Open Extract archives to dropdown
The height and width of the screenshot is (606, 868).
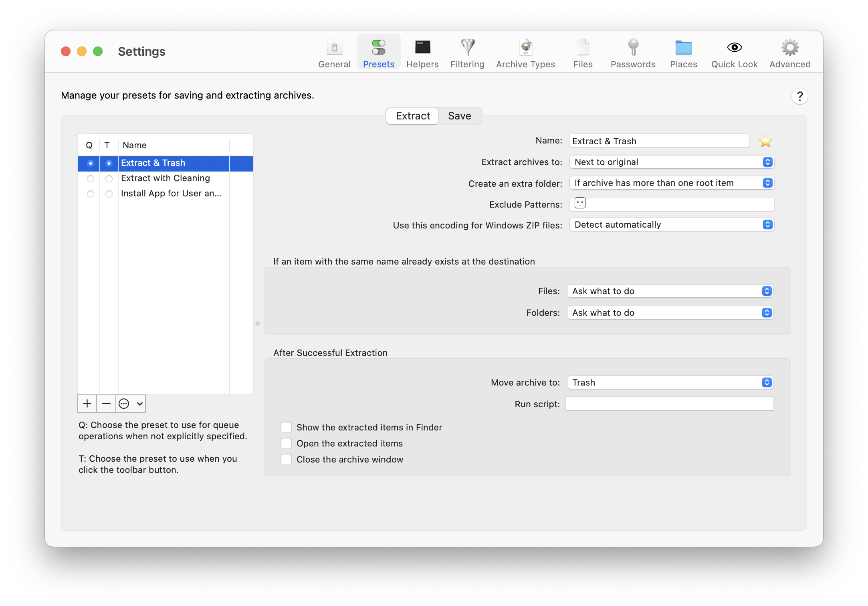tap(671, 162)
